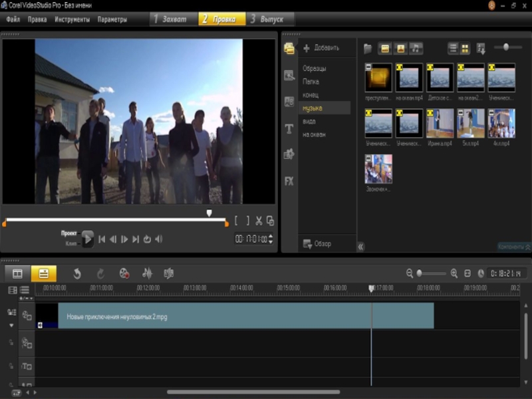Open the Title (T) library panel
This screenshot has height=399, width=532.
(289, 129)
